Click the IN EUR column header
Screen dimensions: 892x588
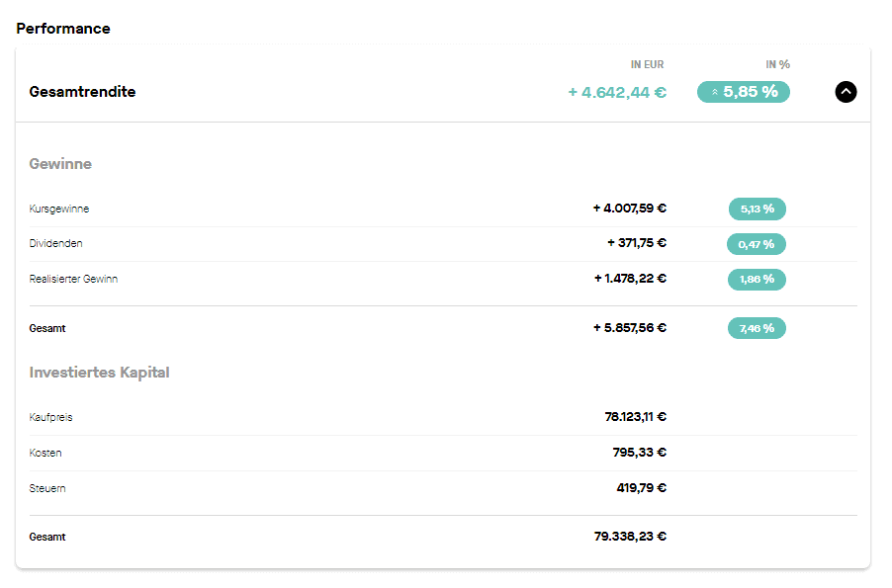tap(647, 64)
